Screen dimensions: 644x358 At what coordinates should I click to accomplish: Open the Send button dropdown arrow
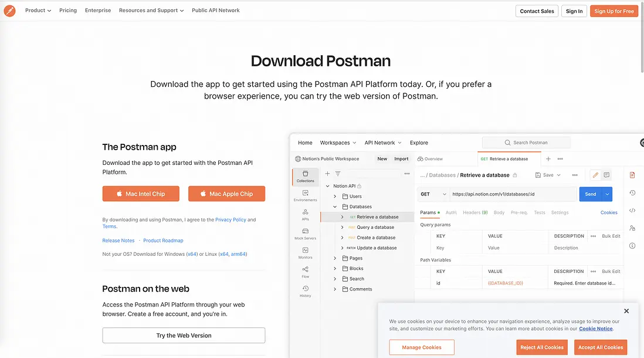tap(607, 194)
